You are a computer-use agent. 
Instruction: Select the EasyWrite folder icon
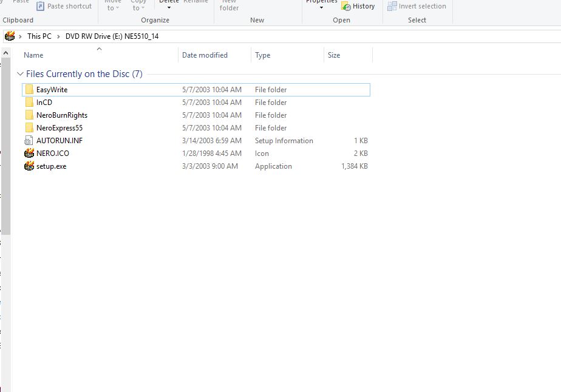point(29,90)
